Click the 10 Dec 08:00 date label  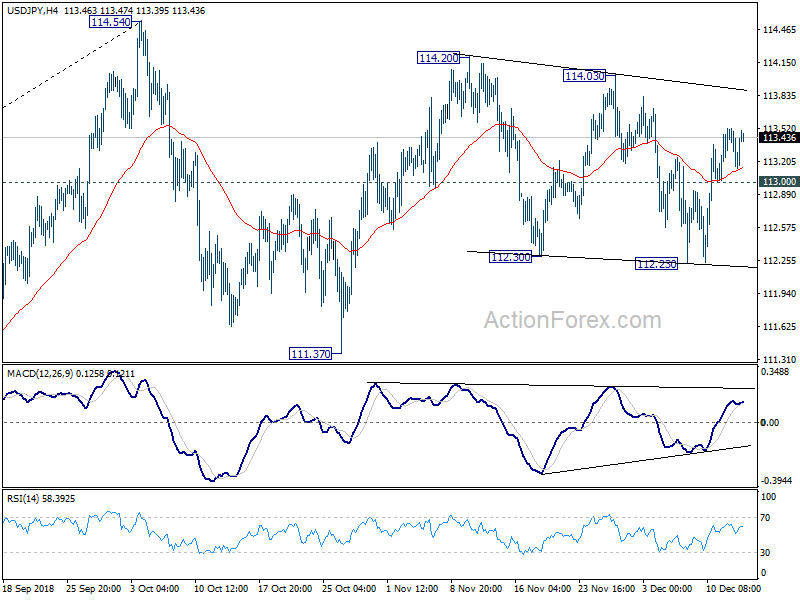[x=733, y=588]
